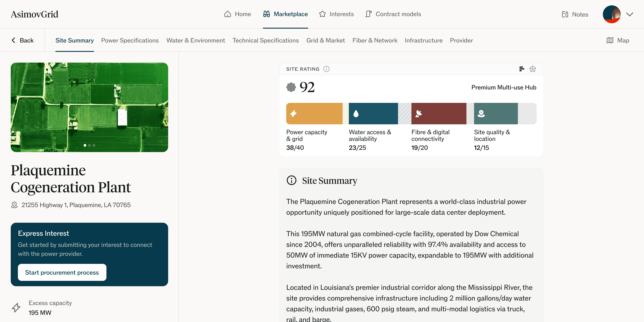Go back using the Back chevron
The image size is (644, 322).
(14, 40)
